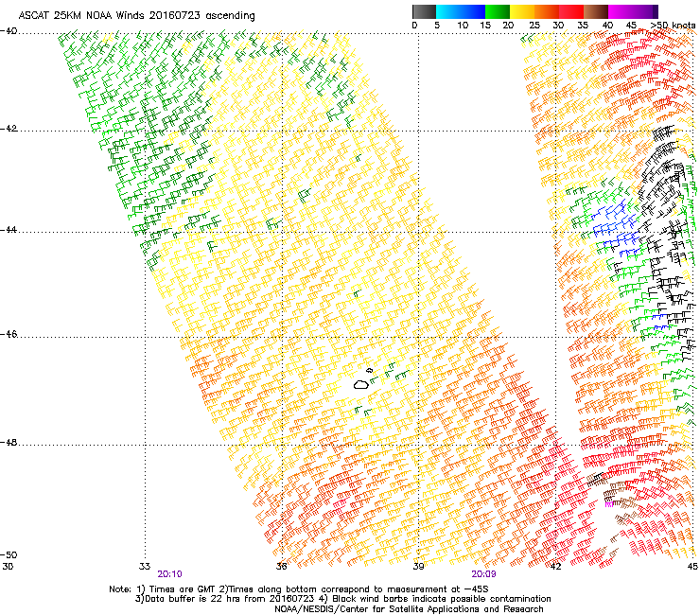This screenshot has width=700, height=615.
Task: Click the -48 latitude axis label
Action: [9, 442]
